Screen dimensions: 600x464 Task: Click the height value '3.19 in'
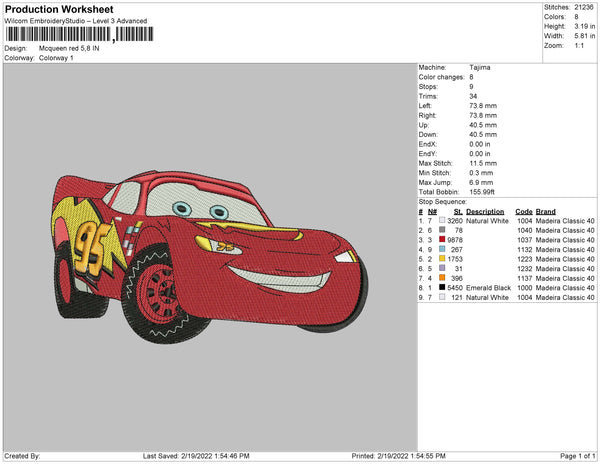tap(585, 26)
